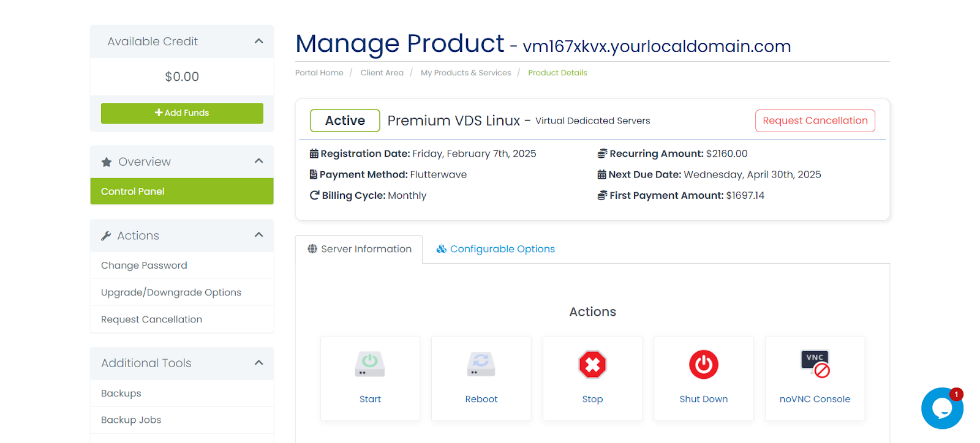Click the red Stop server icon
Image resolution: width=980 pixels, height=443 pixels.
[x=592, y=365]
